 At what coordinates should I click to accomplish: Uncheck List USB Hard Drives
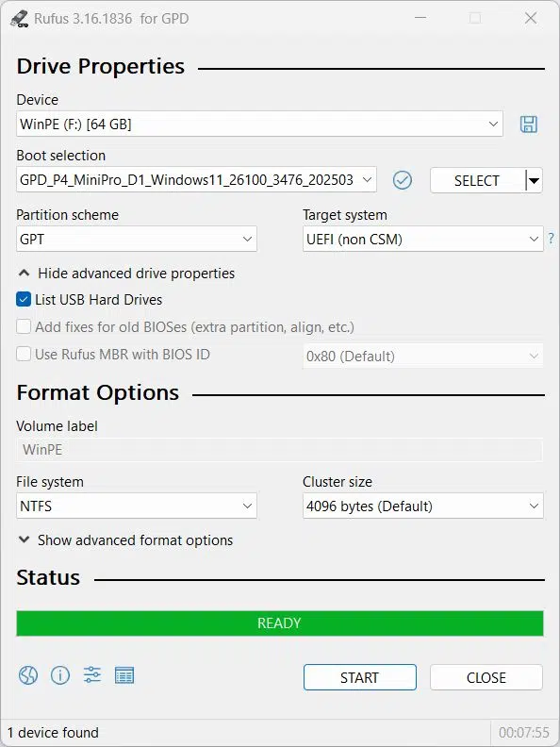point(24,300)
